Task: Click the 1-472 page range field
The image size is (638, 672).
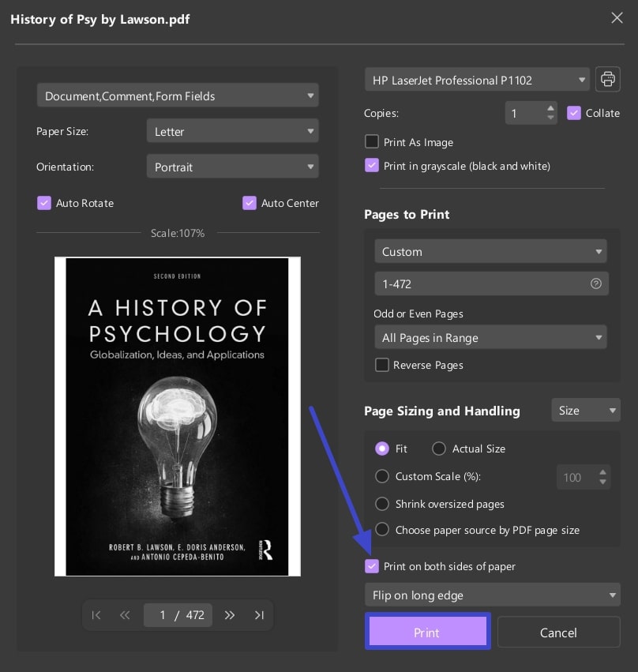Action: (482, 283)
